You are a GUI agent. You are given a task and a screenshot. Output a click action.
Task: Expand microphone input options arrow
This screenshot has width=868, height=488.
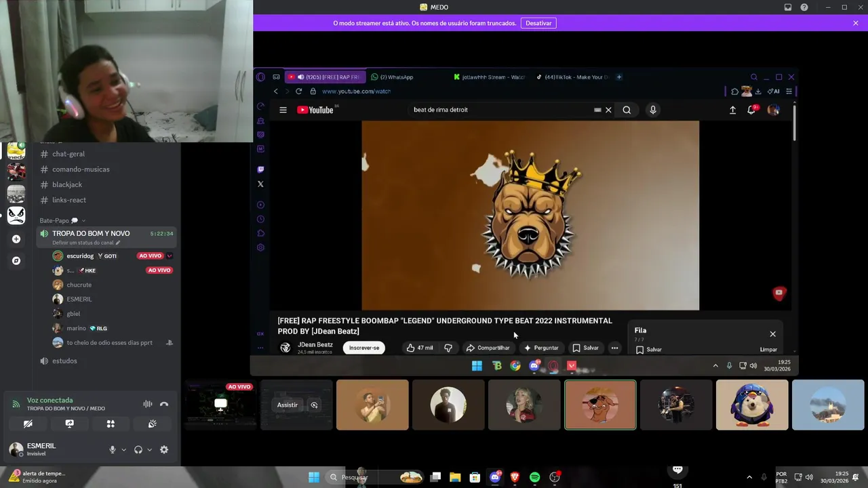(123, 449)
